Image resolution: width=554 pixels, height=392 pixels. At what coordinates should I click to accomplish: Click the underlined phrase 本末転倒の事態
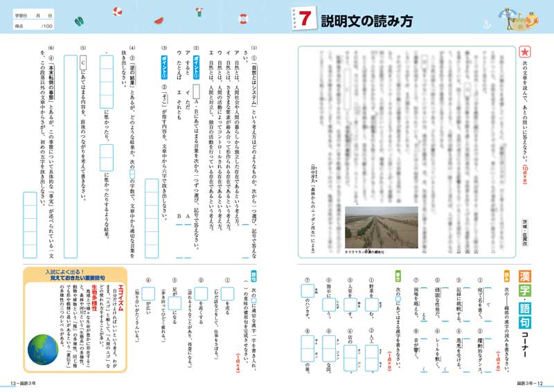click(50, 81)
